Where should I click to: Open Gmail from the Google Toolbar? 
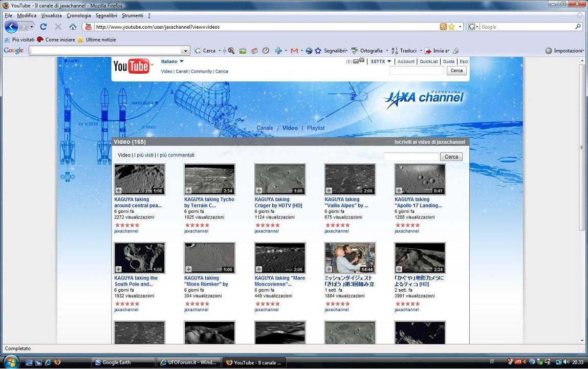294,51
